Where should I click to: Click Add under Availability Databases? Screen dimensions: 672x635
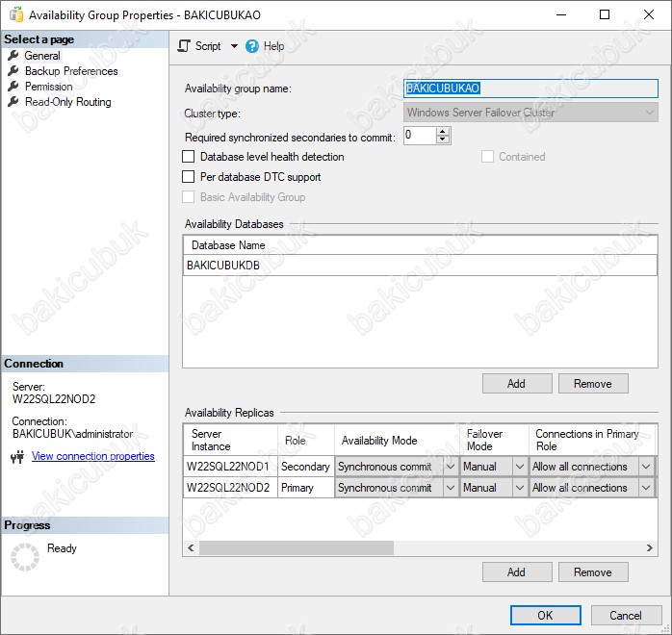click(517, 384)
